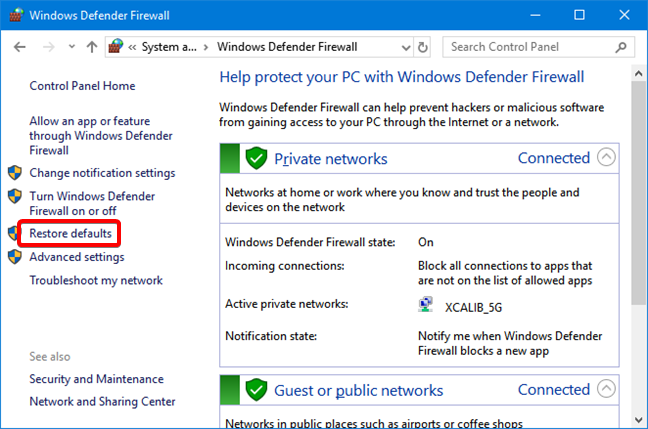Open Security and Maintenance
Viewport: 648px width, 429px height.
[x=96, y=379]
